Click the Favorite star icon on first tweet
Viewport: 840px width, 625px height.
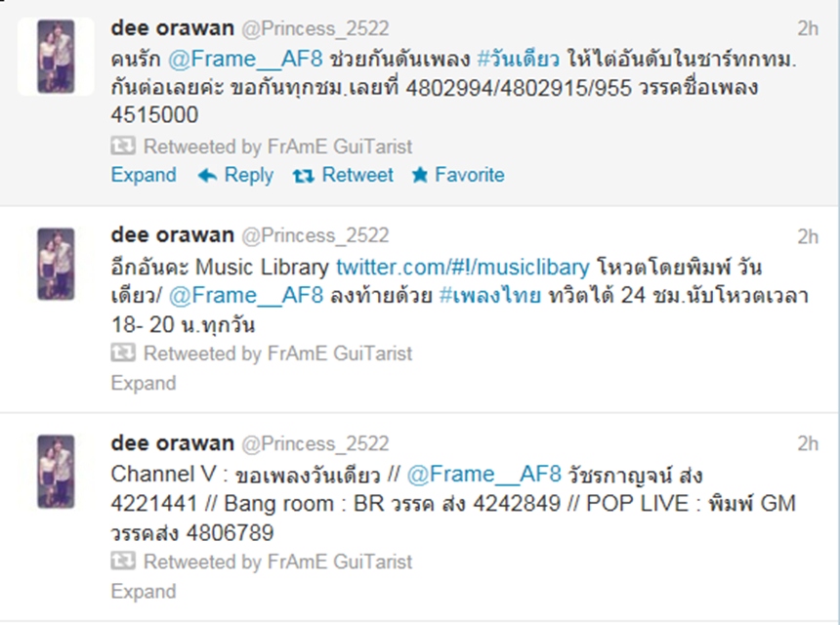click(420, 175)
